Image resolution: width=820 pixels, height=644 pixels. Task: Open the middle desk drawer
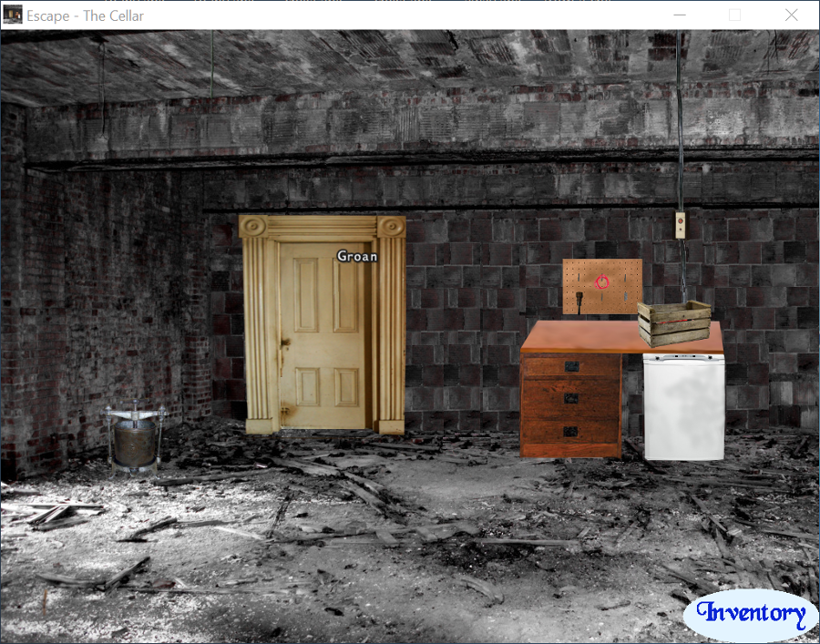coord(571,399)
